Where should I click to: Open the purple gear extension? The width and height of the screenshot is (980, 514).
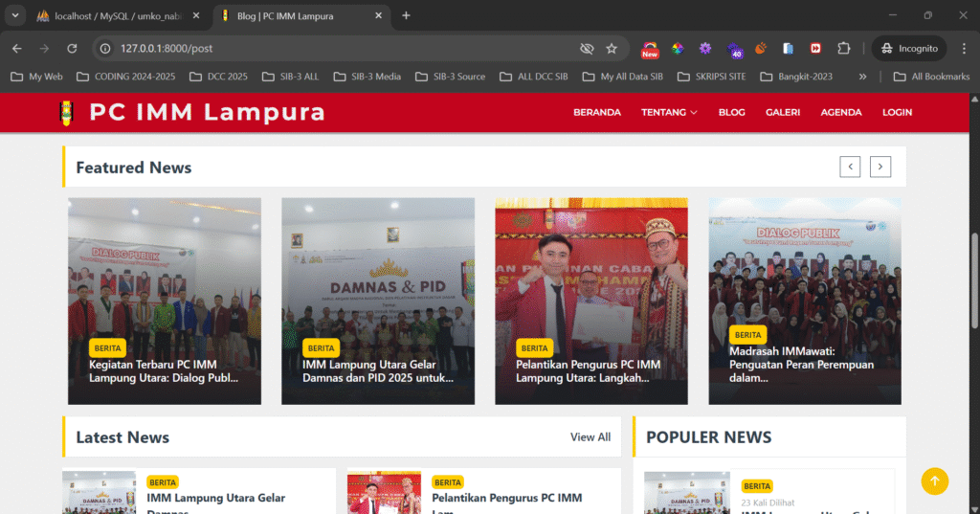coord(705,48)
